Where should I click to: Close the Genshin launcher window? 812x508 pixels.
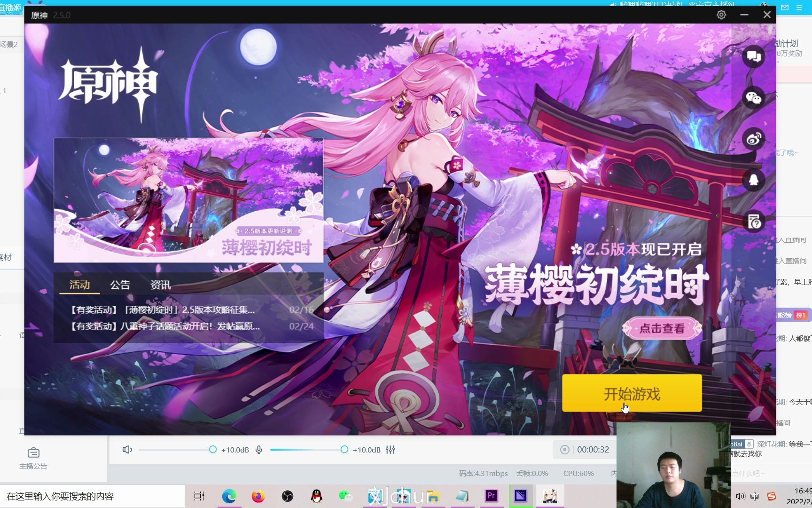click(x=767, y=15)
